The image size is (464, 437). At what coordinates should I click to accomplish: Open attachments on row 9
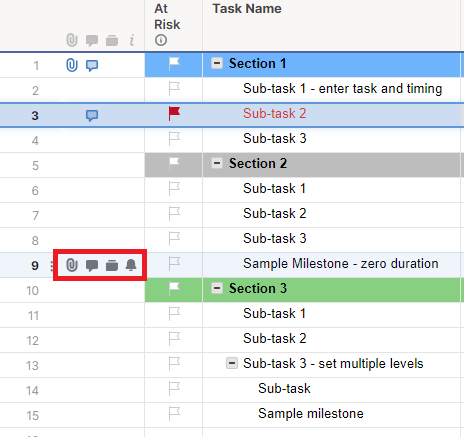pyautogui.click(x=72, y=265)
